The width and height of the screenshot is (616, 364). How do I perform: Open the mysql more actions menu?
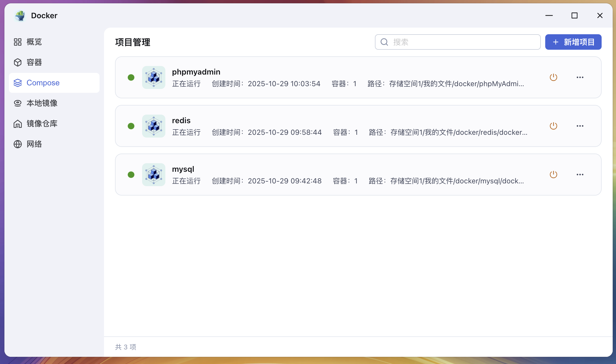[x=580, y=175]
